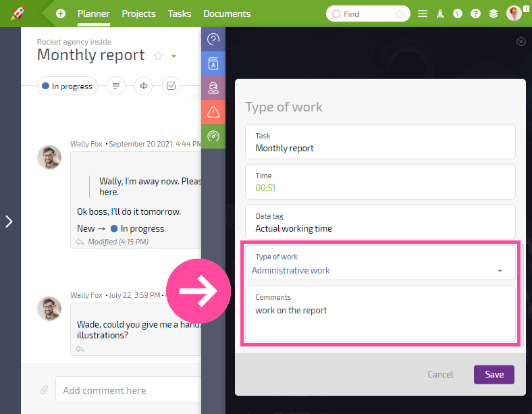This screenshot has height=414, width=532.
Task: Open the hamburger menu icon
Action: click(x=423, y=14)
